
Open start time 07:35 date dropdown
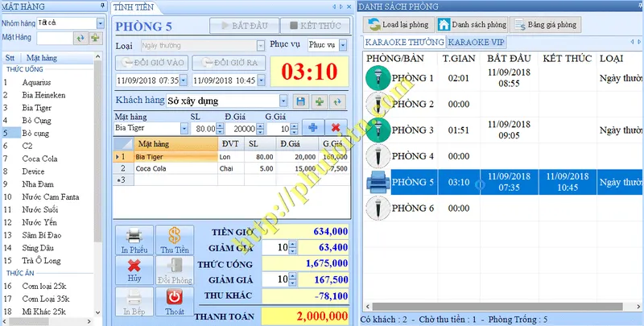(x=184, y=80)
